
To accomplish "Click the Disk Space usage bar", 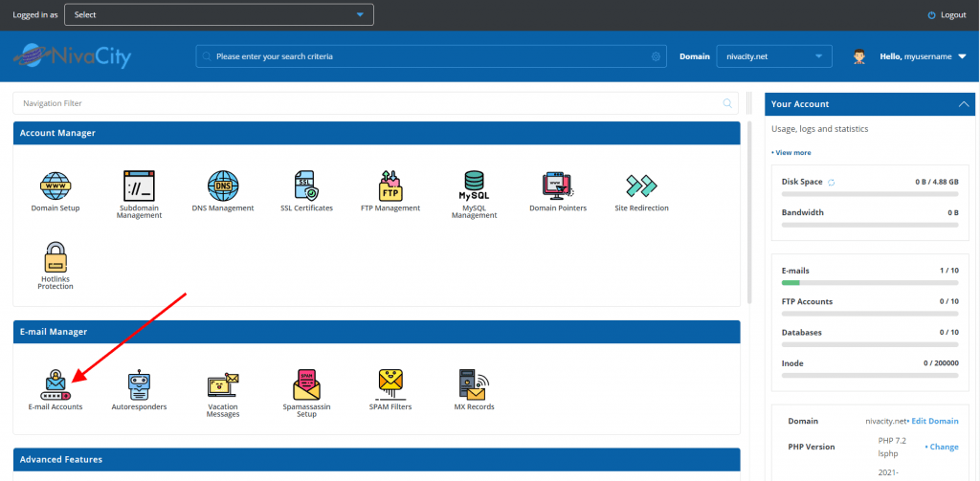I will click(x=870, y=195).
